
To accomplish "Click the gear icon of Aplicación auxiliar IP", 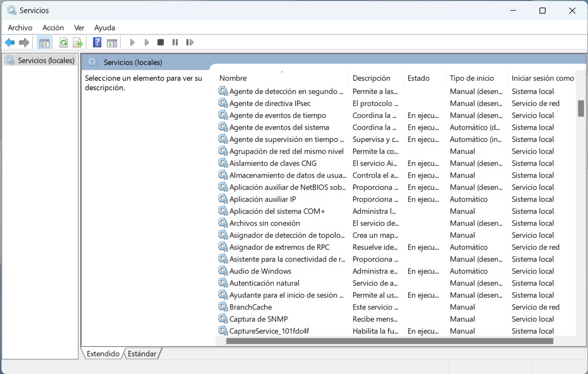I will [223, 199].
